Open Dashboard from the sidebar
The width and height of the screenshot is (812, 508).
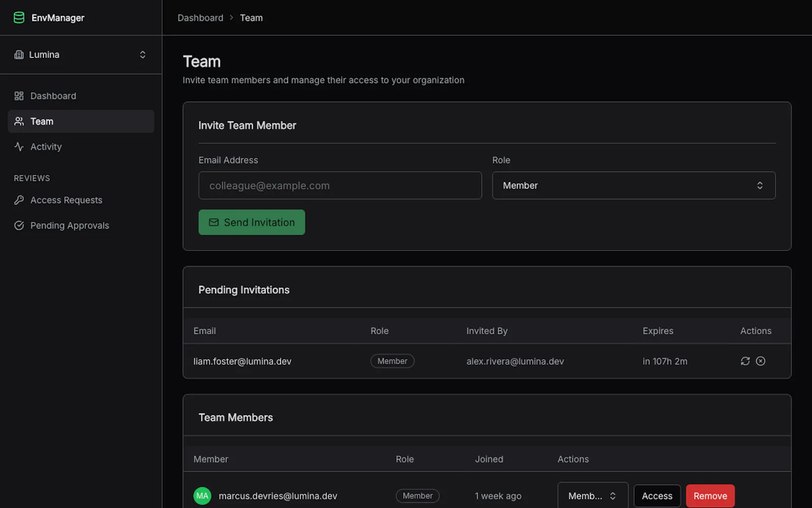coord(81,96)
